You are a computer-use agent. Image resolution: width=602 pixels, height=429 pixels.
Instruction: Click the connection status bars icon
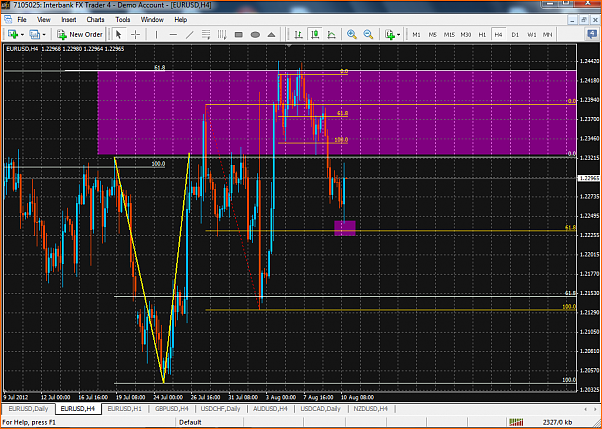point(515,422)
